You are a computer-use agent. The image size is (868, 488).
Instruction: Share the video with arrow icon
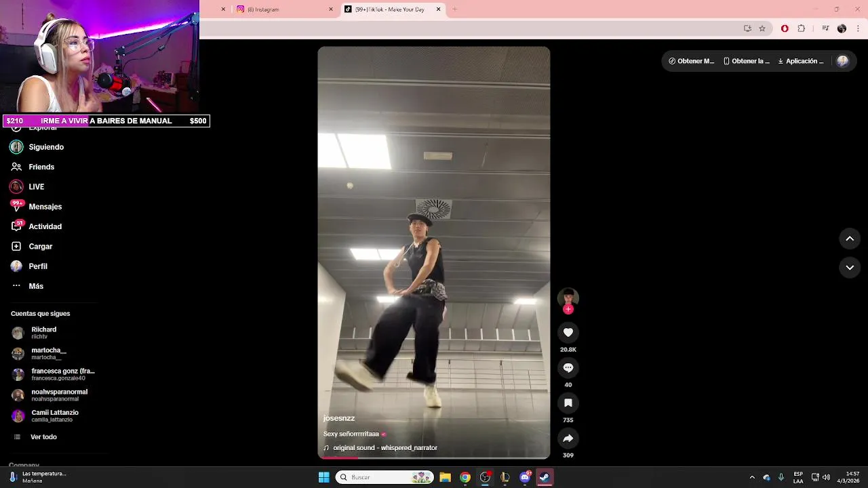(x=568, y=438)
